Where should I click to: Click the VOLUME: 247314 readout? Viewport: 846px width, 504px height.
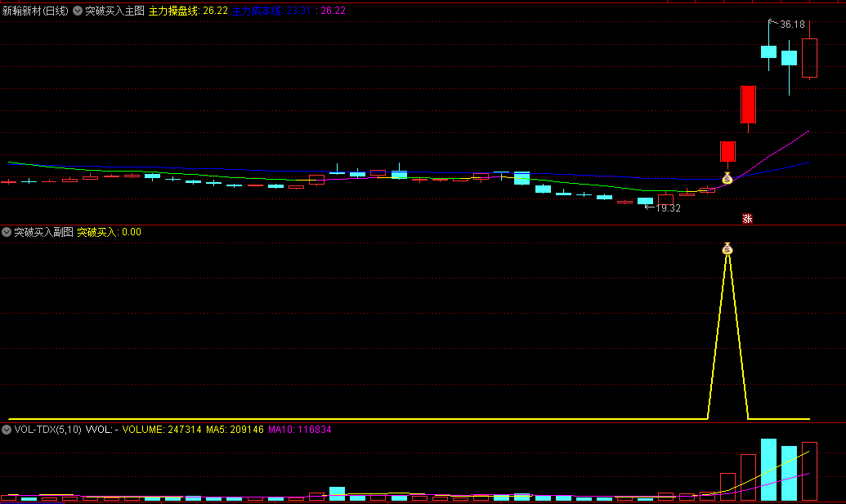click(x=162, y=430)
